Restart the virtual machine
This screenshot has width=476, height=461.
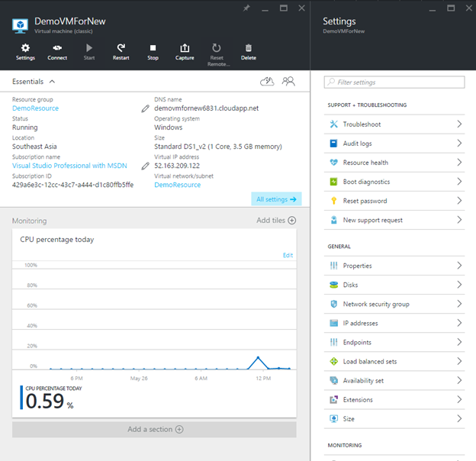(121, 48)
